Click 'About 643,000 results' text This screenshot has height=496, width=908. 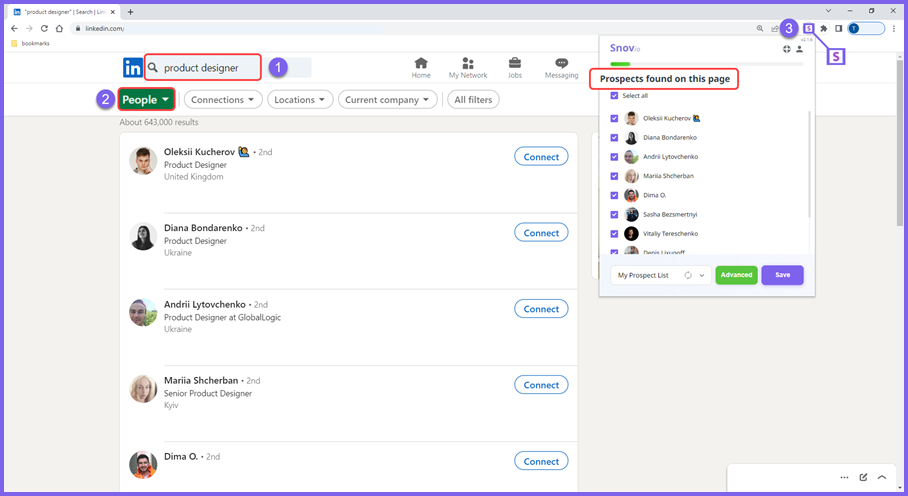(159, 122)
